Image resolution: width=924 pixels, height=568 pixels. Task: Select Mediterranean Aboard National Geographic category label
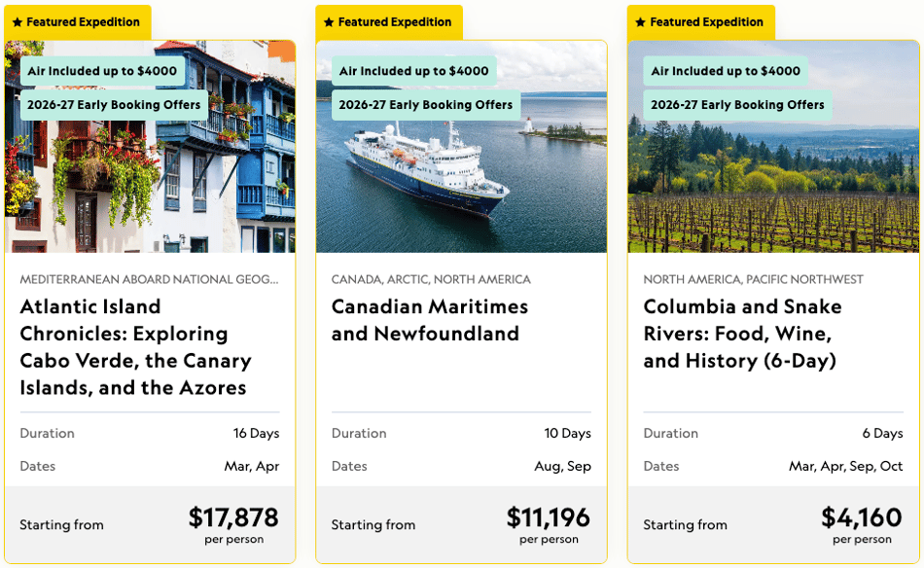coord(149,279)
